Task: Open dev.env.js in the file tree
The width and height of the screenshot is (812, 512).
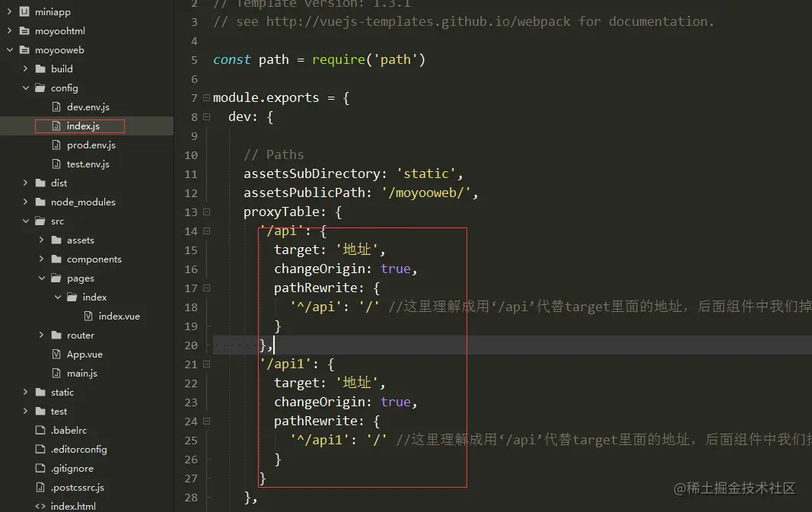Action: (88, 107)
